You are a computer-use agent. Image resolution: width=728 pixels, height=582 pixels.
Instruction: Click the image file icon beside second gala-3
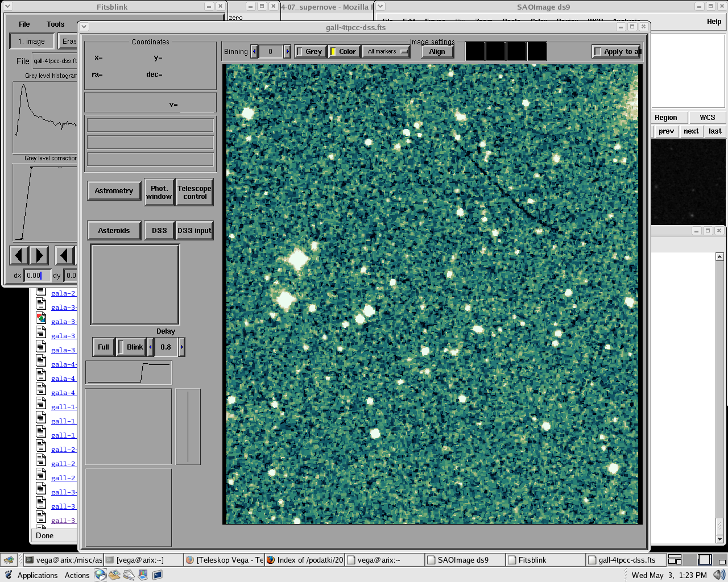pyautogui.click(x=41, y=318)
